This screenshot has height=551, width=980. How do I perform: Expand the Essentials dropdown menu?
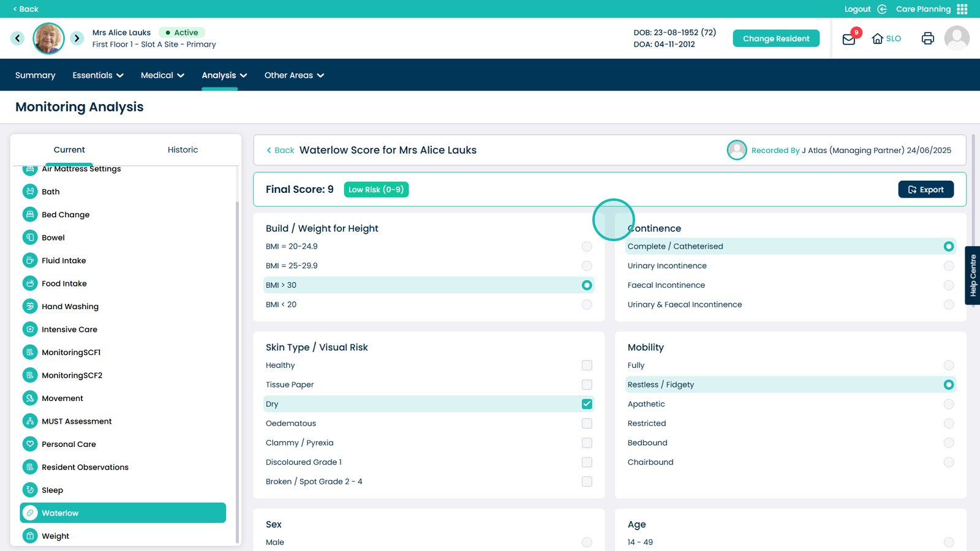[98, 75]
